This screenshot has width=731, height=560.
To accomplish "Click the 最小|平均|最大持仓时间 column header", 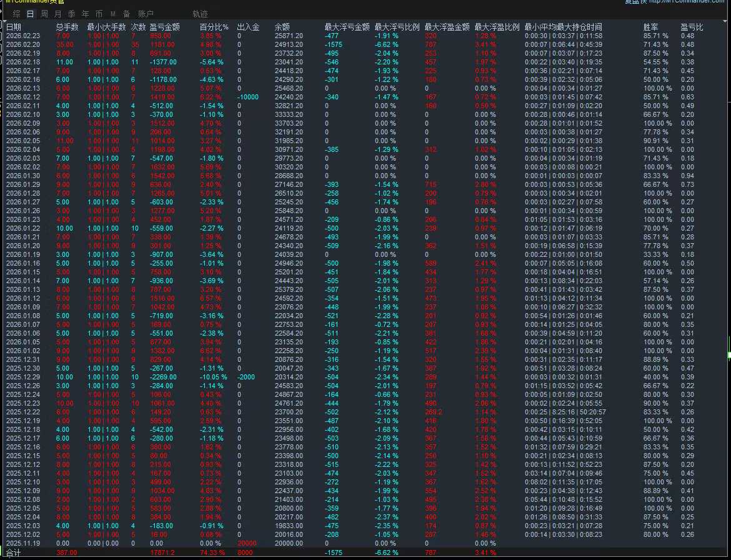I will (x=563, y=27).
